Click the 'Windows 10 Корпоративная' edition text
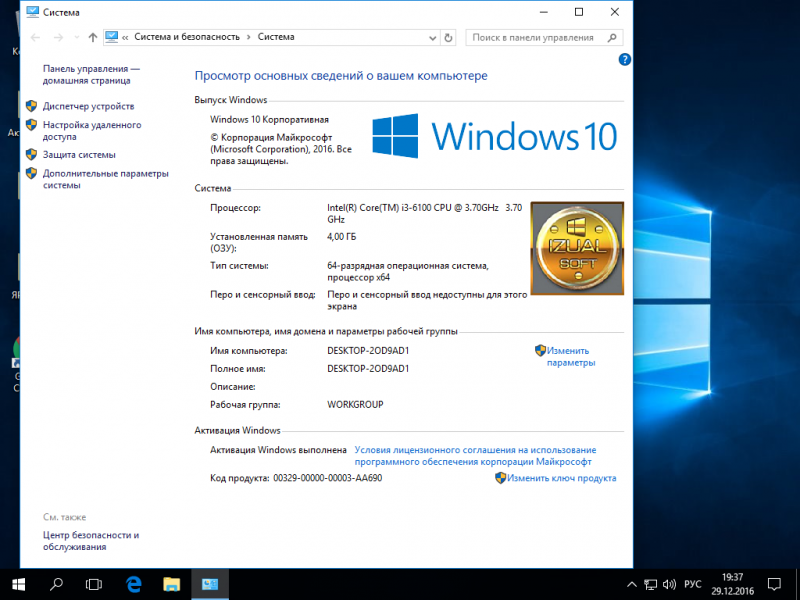This screenshot has width=800, height=600. [x=269, y=119]
